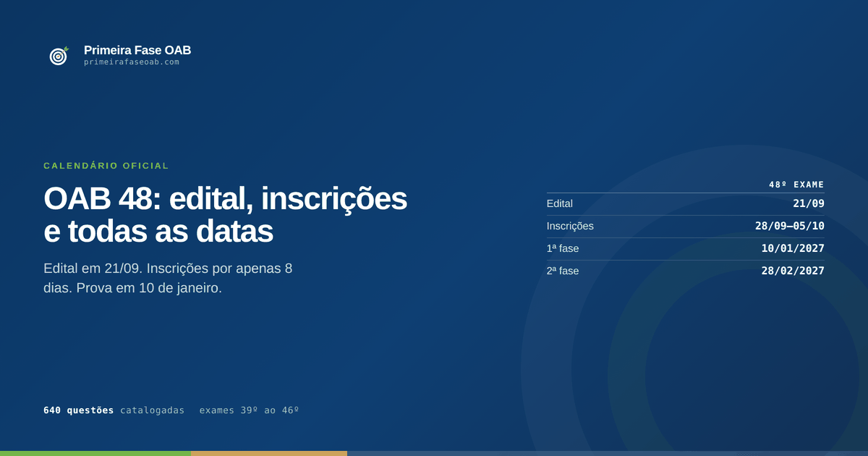
Task: Click the 48º EXAME table header
Action: click(x=796, y=185)
